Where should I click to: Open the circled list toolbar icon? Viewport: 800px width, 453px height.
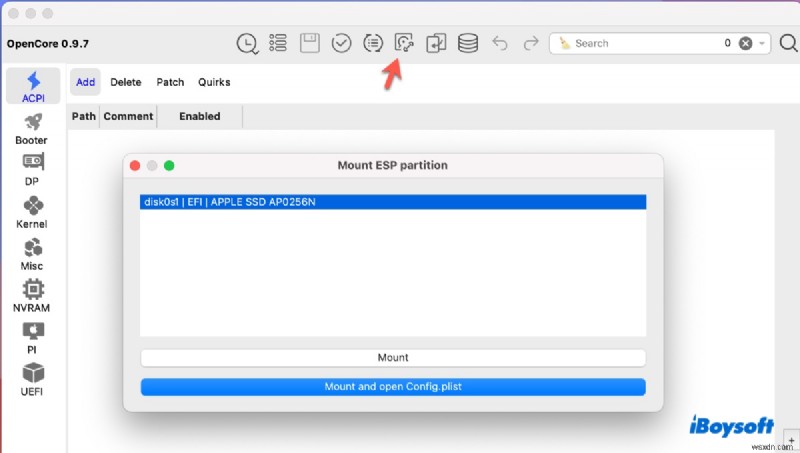point(373,43)
